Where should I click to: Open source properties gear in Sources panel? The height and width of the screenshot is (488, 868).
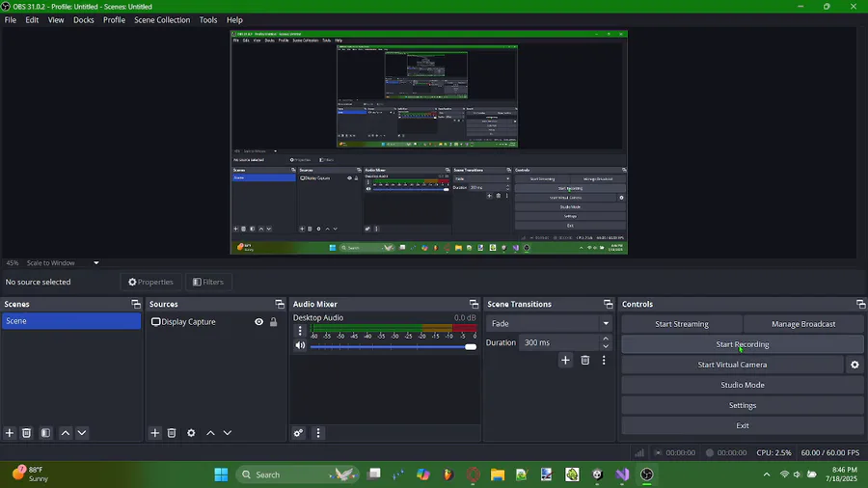point(191,433)
